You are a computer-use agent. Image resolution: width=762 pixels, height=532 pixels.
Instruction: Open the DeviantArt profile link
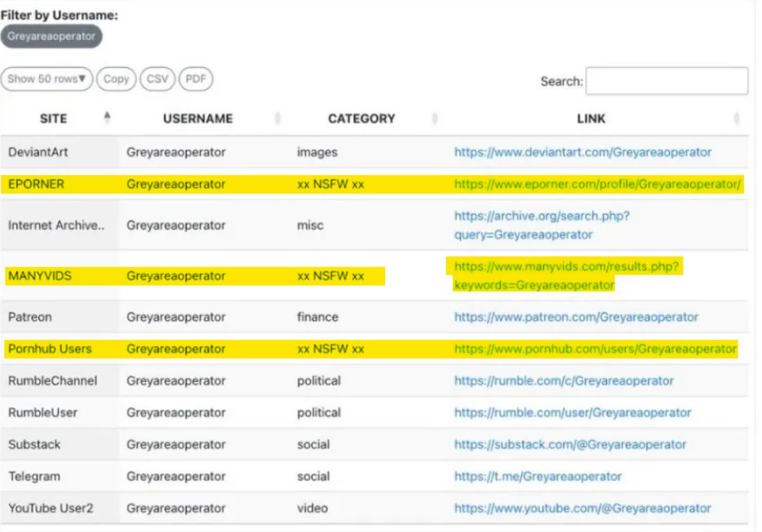tap(583, 152)
